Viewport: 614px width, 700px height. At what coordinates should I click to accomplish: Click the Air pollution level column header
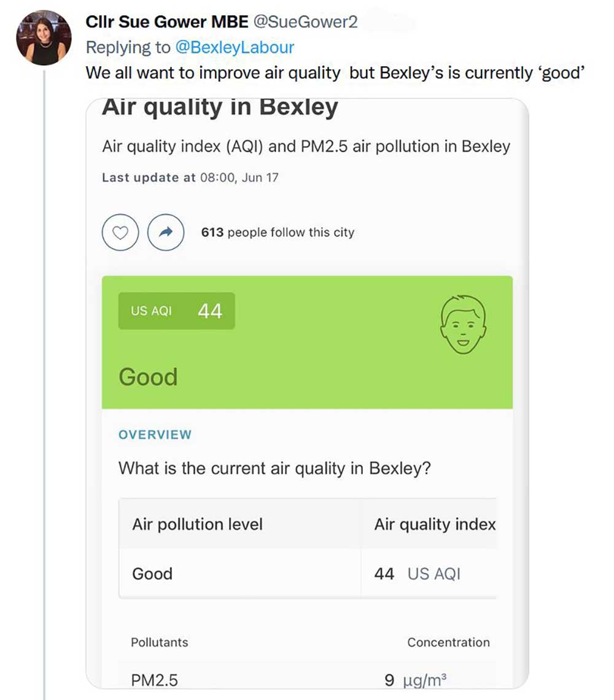(x=198, y=524)
